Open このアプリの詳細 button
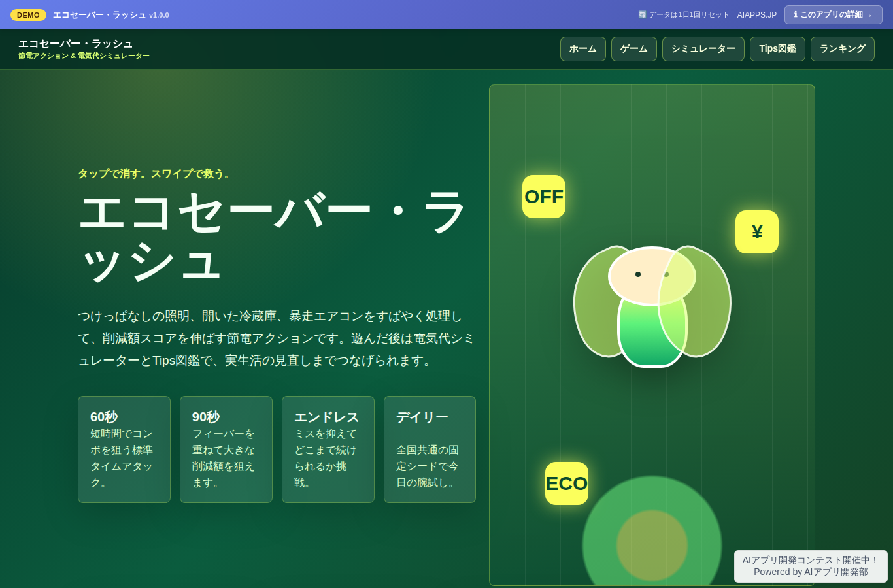893x588 pixels. click(834, 14)
